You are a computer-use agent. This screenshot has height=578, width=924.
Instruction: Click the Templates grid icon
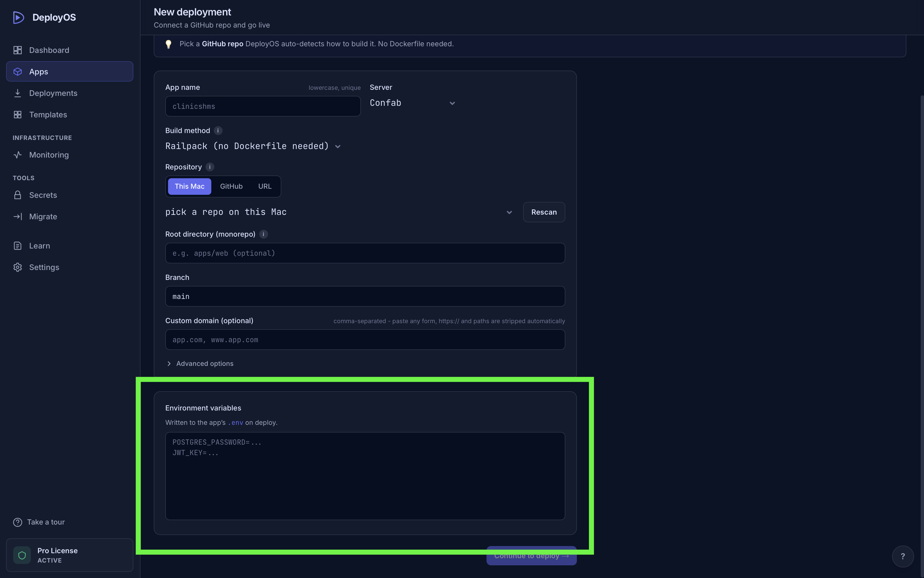[x=18, y=115]
